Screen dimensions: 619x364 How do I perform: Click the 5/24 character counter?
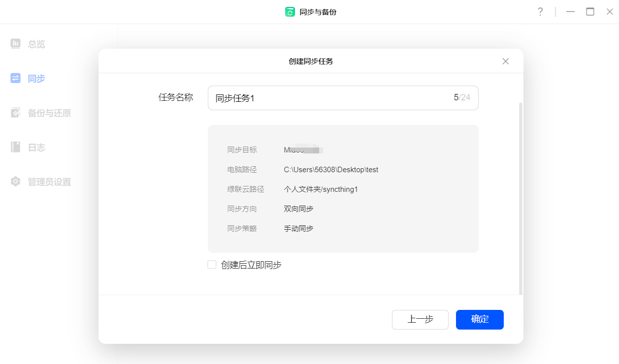point(462,97)
